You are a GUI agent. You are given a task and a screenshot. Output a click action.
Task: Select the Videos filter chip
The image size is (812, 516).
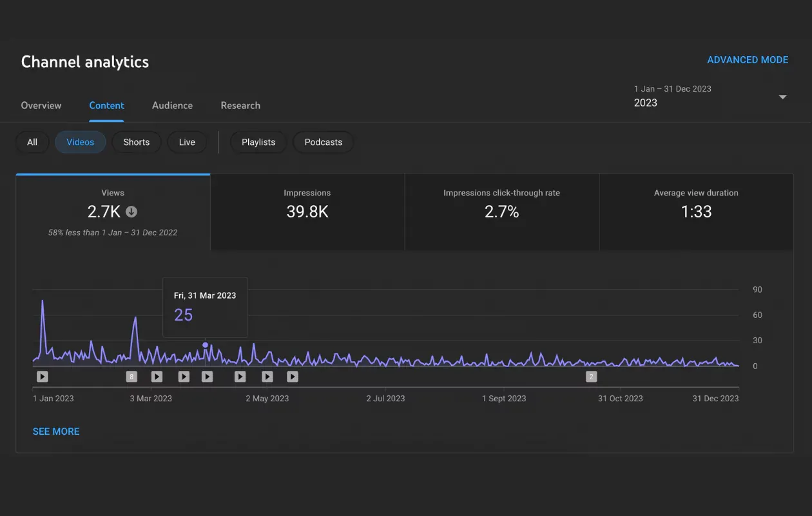pos(81,143)
